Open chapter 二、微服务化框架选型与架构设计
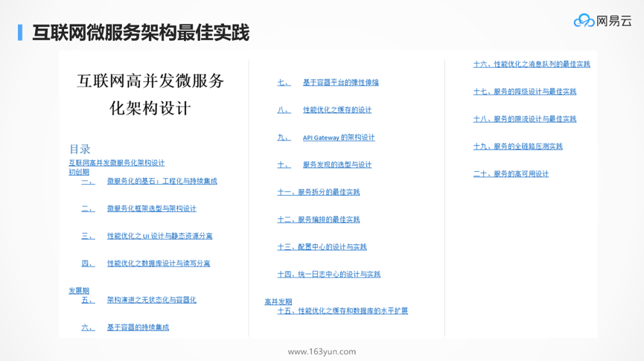Image resolution: width=644 pixels, height=361 pixels. (138, 208)
